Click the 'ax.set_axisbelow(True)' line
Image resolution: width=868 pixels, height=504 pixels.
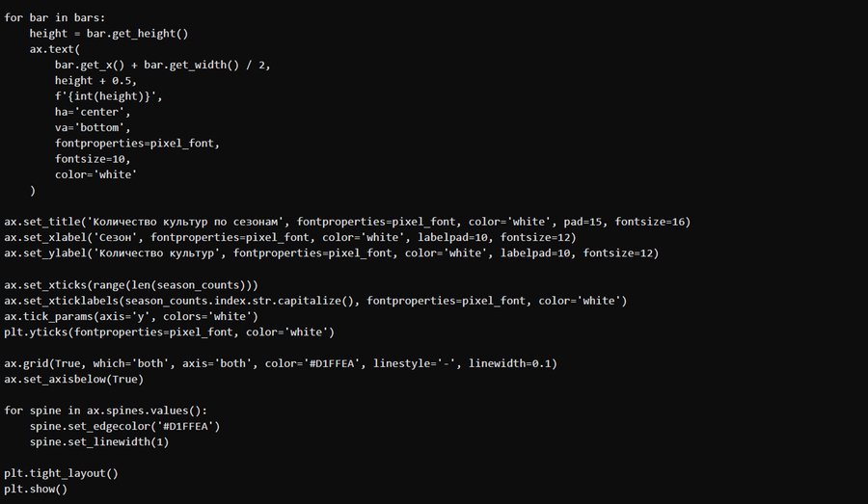(73, 379)
